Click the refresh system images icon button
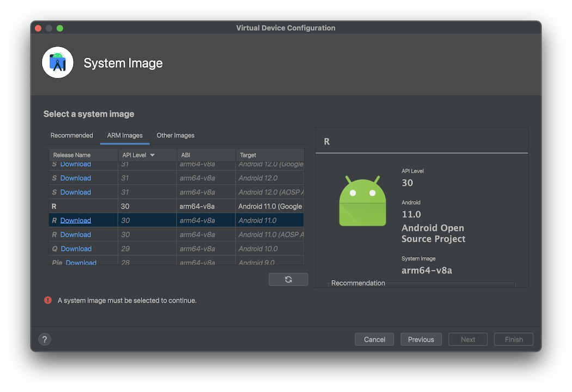 (x=288, y=279)
